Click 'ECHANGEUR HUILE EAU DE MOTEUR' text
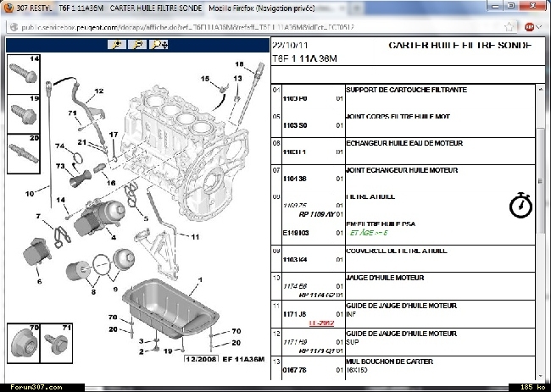This screenshot has height=392, width=551. [x=404, y=143]
